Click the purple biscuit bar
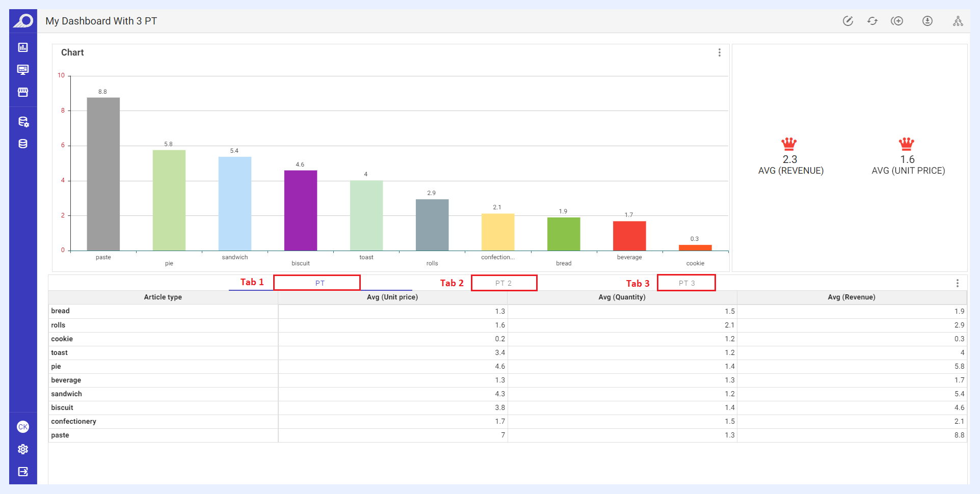This screenshot has width=980, height=494. click(x=301, y=210)
